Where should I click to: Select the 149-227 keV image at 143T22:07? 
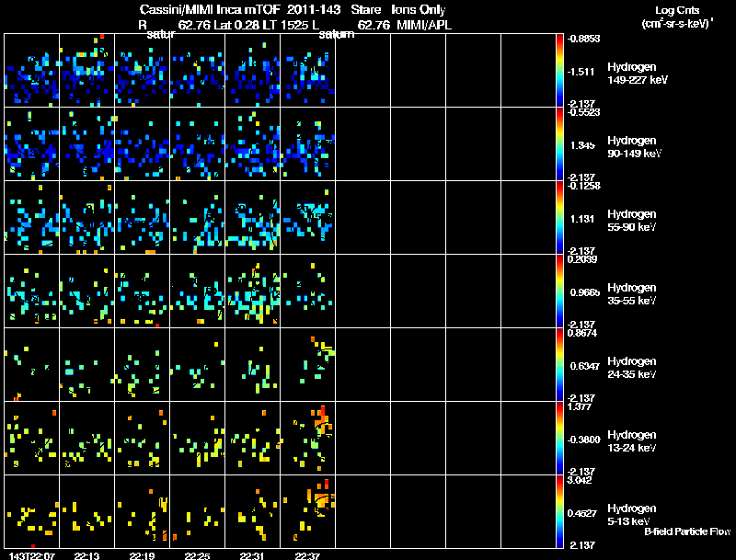32,71
